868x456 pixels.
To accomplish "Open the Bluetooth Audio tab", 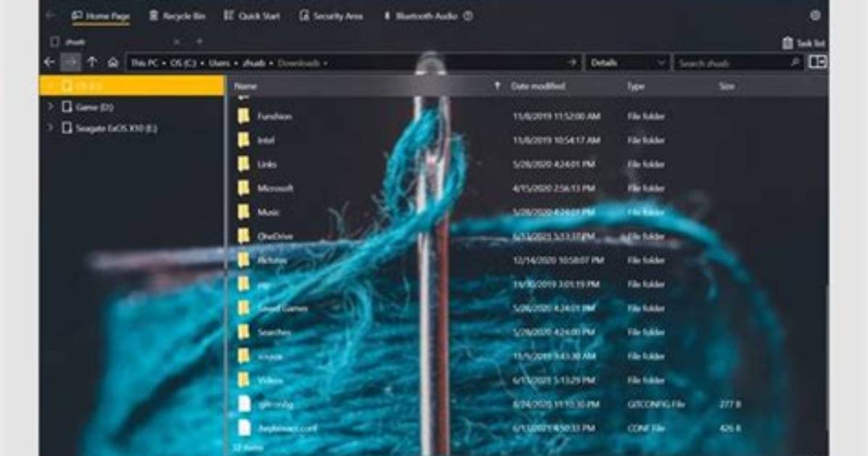I will (421, 16).
